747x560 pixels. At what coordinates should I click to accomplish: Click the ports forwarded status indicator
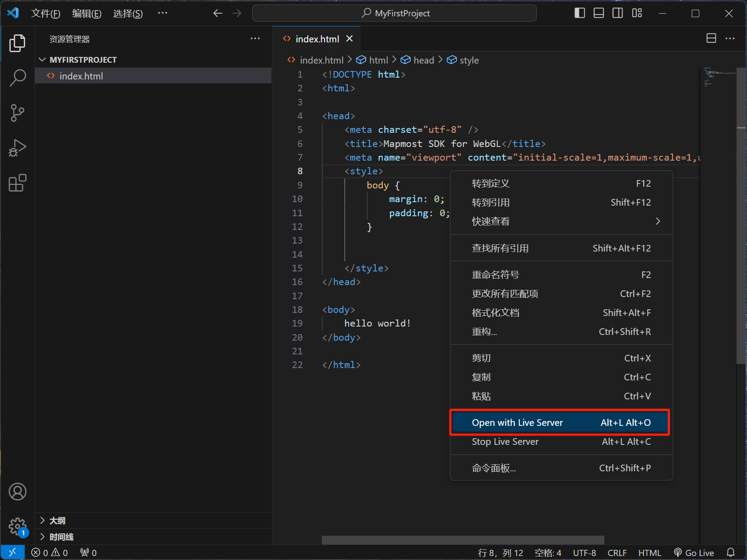pos(88,552)
